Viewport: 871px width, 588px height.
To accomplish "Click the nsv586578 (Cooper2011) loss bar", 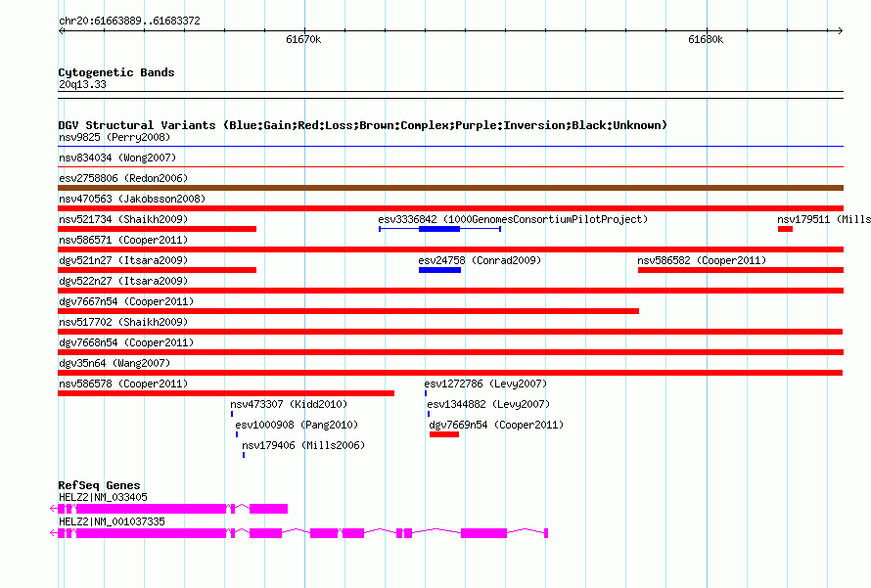I will click(226, 393).
